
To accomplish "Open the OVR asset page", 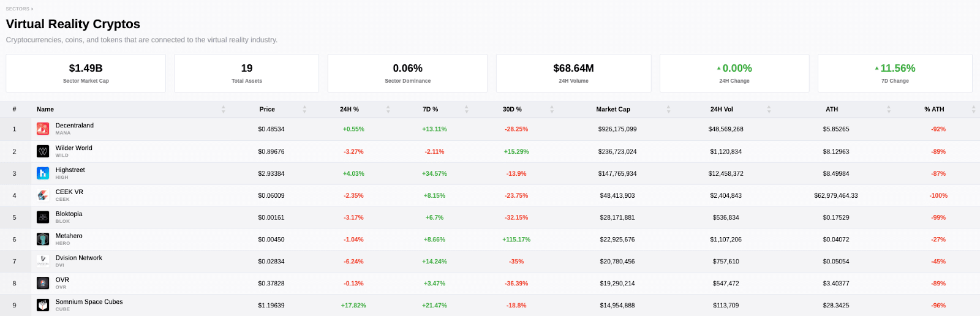I will coord(62,280).
